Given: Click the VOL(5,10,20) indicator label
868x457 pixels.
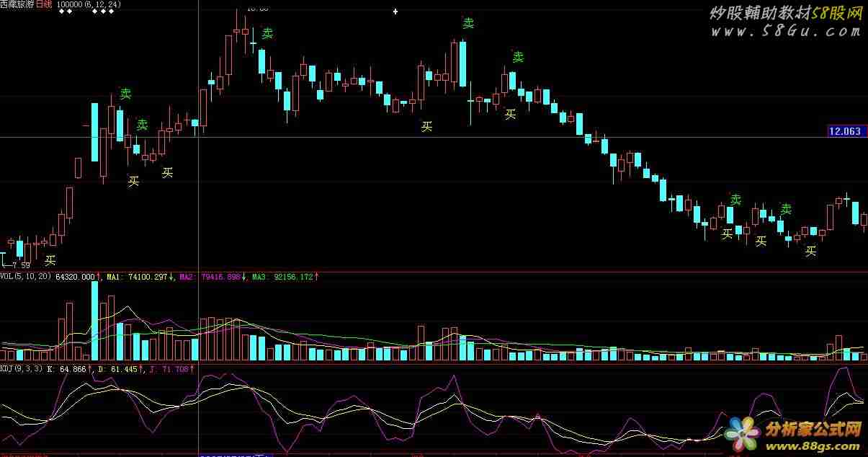Looking at the screenshot, I should pos(26,277).
